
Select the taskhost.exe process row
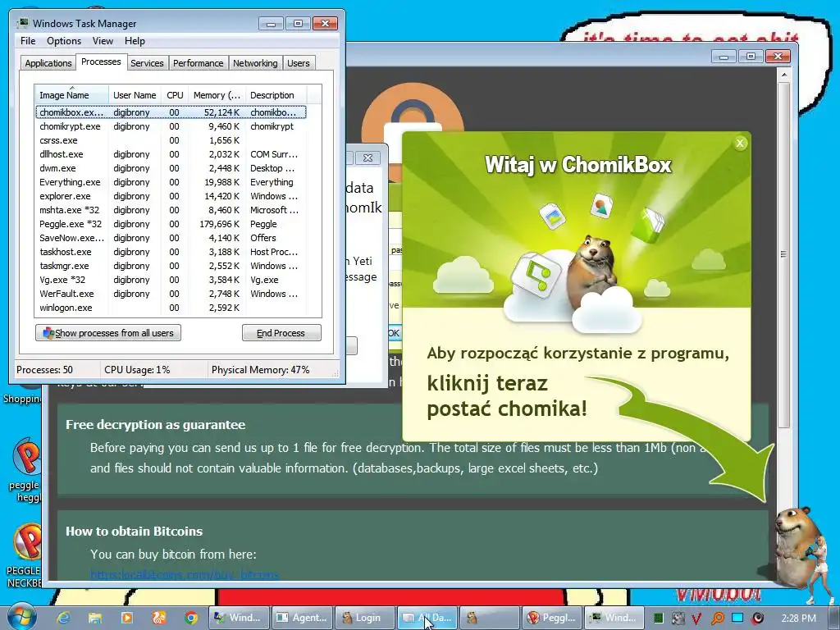pyautogui.click(x=171, y=252)
